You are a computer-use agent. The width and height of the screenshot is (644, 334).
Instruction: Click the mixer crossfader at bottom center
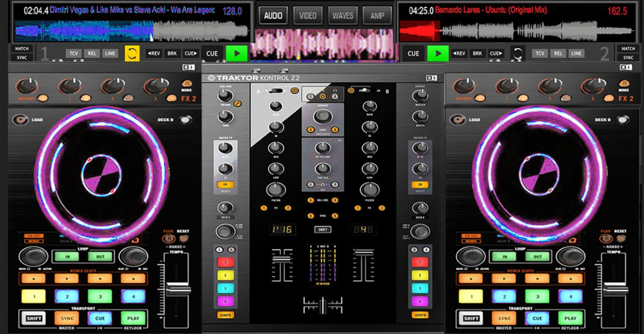[323, 305]
